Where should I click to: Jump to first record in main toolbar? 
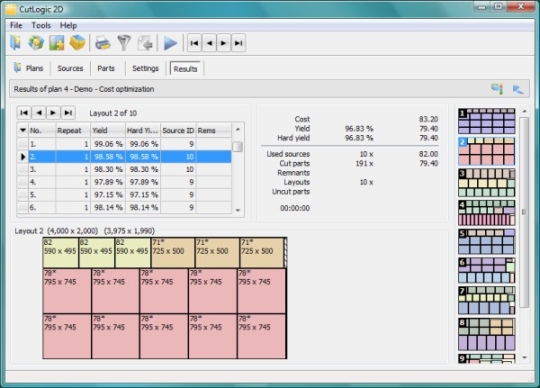pos(194,43)
